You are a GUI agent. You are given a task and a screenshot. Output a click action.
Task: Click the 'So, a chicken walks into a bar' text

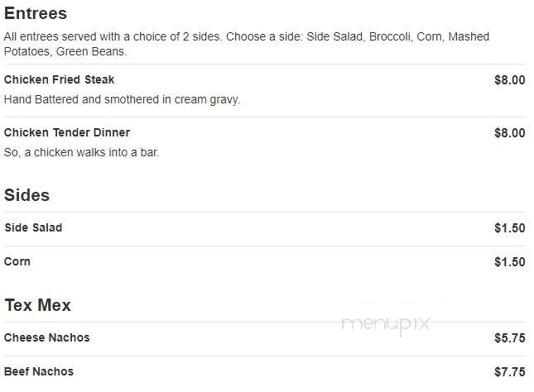pos(81,152)
